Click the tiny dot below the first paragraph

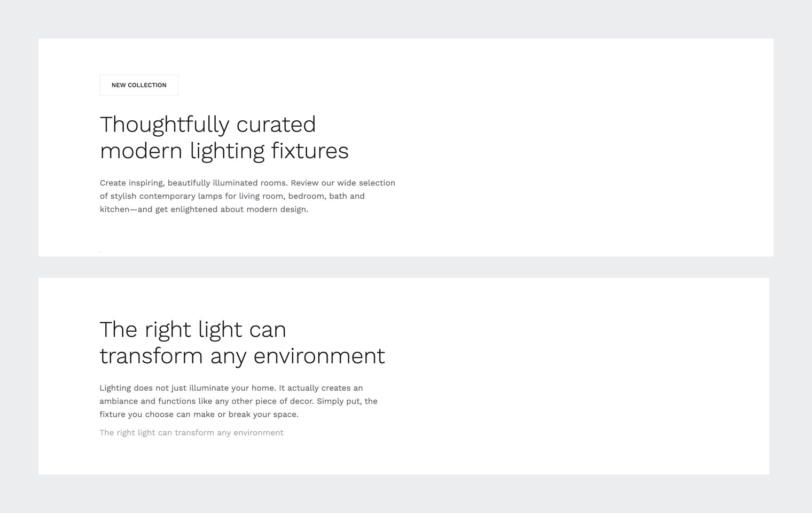100,251
